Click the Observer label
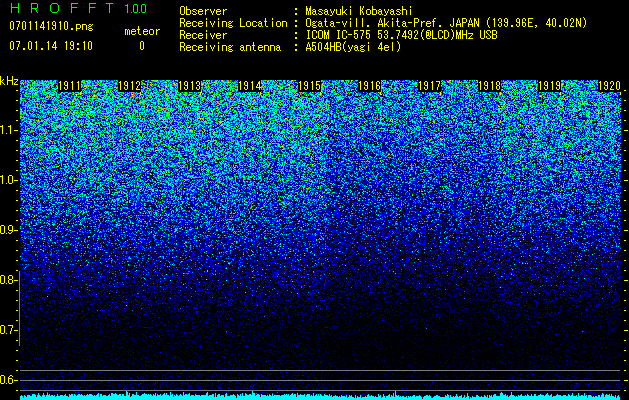Image resolution: width=629 pixels, height=400 pixels. 203,11
